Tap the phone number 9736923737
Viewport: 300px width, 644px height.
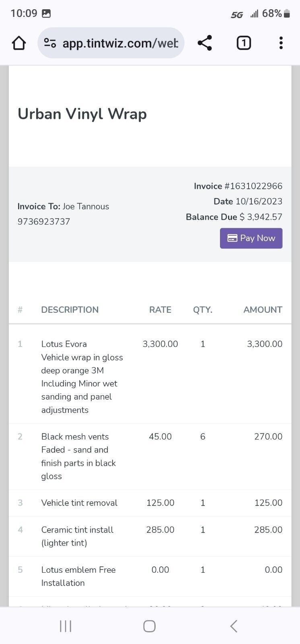pos(43,221)
